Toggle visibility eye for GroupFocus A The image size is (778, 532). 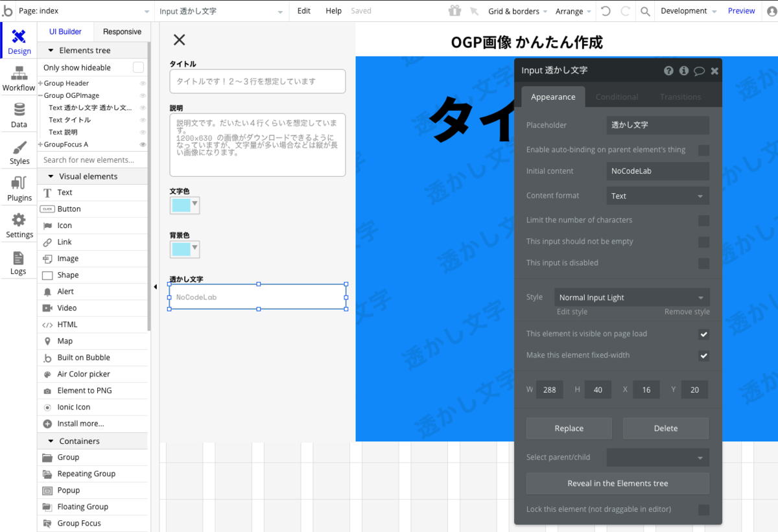click(143, 145)
